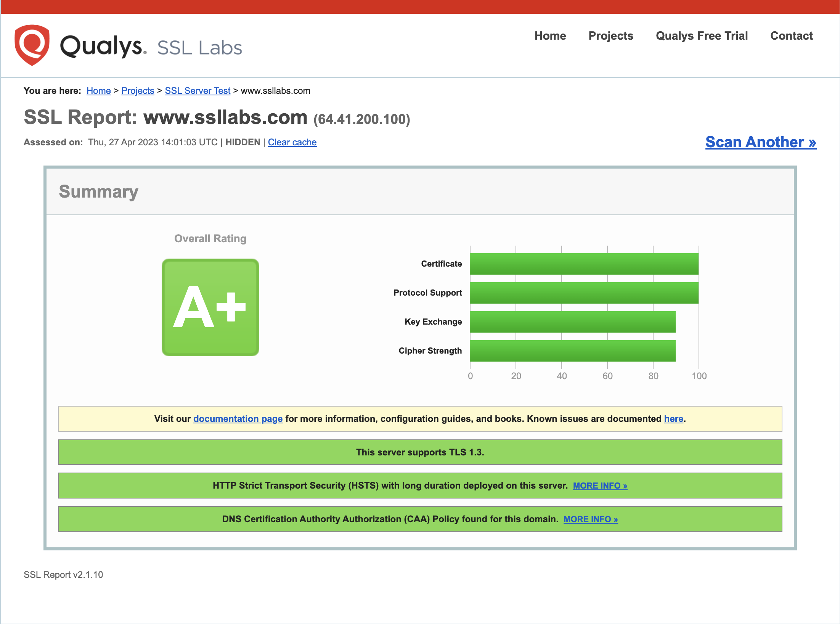Show MORE INFO about HSTS deployment
Image resolution: width=840 pixels, height=624 pixels.
(599, 486)
